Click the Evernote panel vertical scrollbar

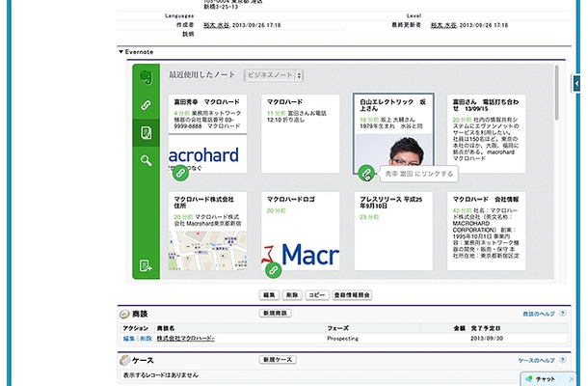pyautogui.click(x=556, y=93)
